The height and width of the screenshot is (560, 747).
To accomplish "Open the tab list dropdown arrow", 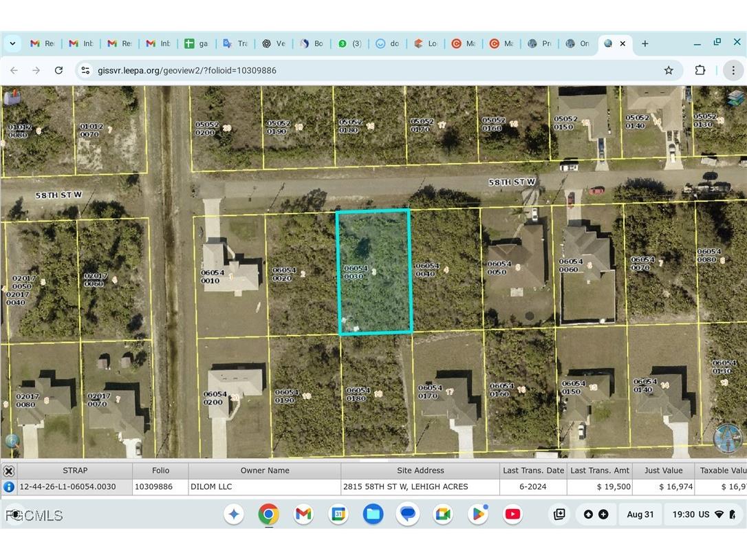I will click(12, 43).
